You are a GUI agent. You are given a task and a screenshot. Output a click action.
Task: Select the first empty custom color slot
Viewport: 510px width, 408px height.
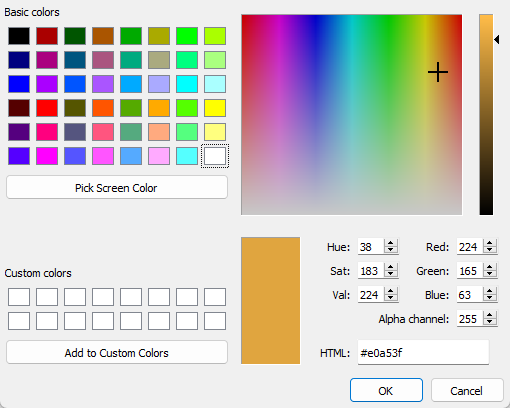(x=19, y=297)
